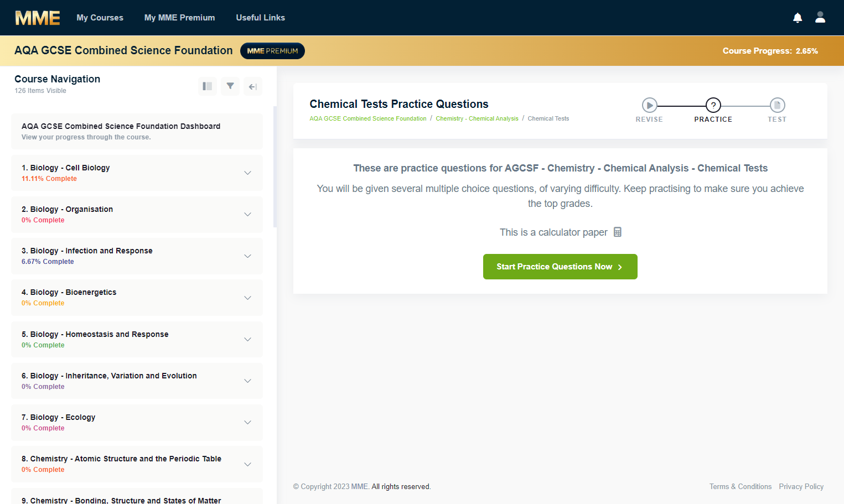The image size is (844, 504).
Task: Click 11.11% Complete progress text
Action: [49, 179]
